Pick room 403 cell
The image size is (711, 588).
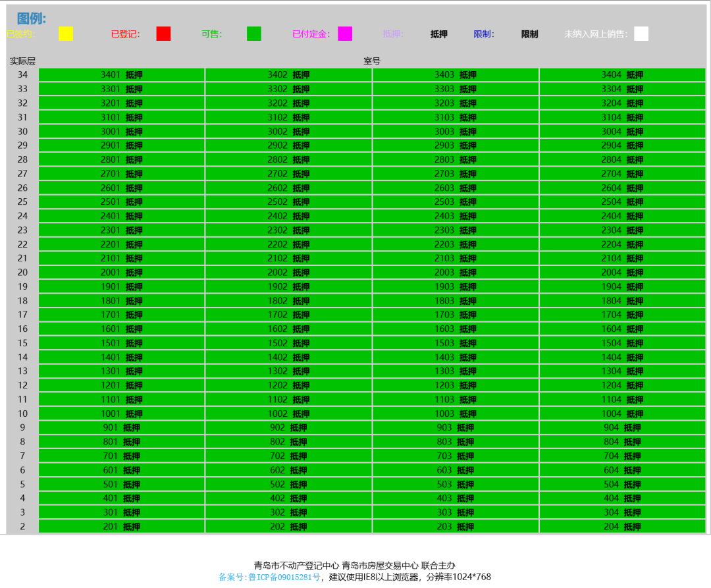tap(456, 498)
